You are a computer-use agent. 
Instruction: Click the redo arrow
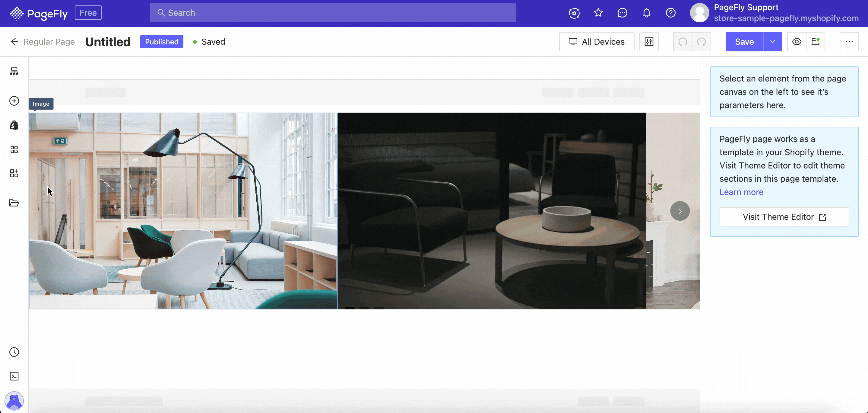click(x=702, y=41)
